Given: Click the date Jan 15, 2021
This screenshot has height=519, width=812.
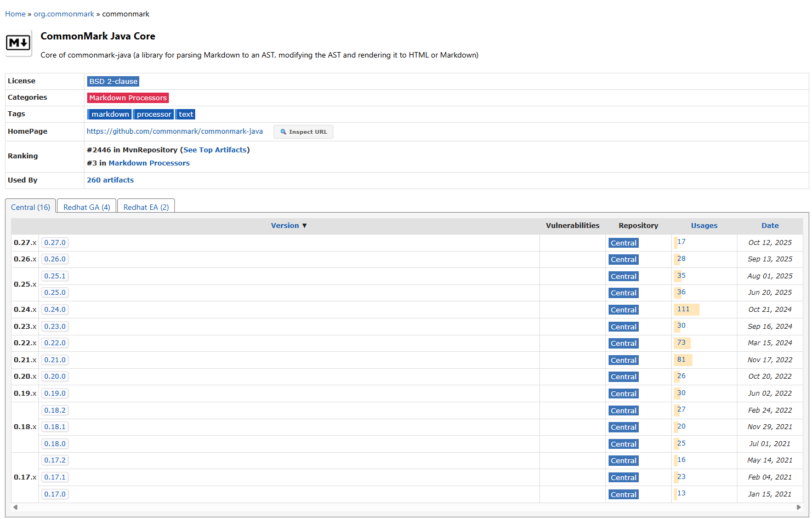Looking at the screenshot, I should click(x=770, y=494).
